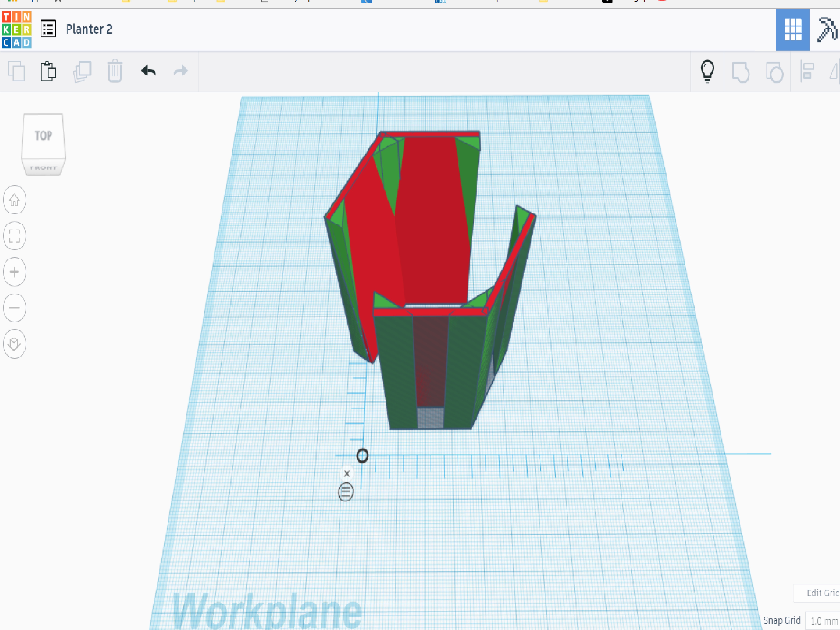Close the ruler with the X

click(347, 473)
